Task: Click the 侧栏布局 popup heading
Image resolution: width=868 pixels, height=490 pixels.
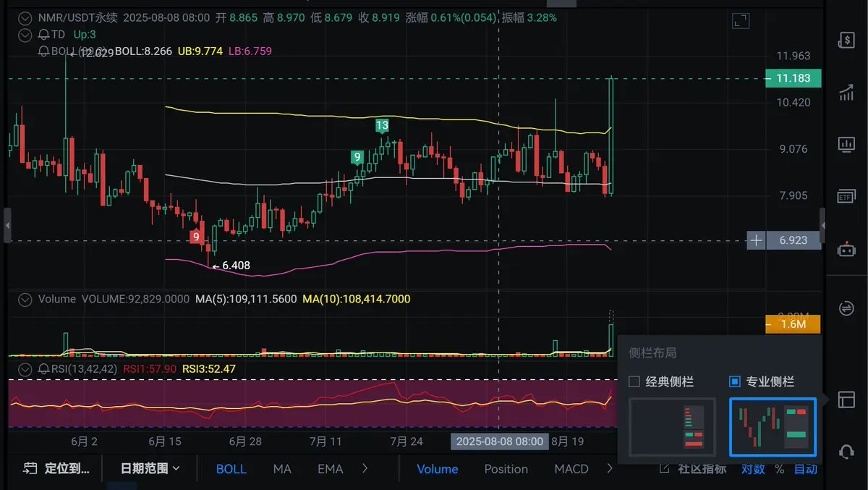Action: [653, 352]
